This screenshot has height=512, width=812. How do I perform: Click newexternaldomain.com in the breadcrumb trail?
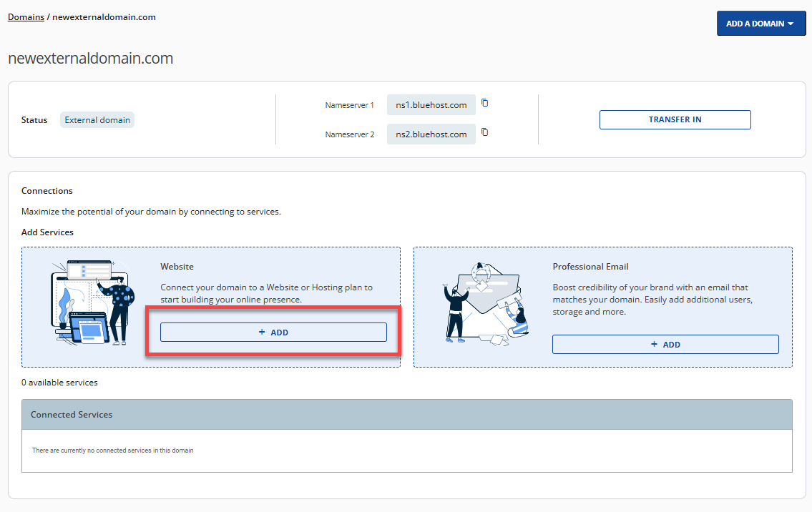104,17
